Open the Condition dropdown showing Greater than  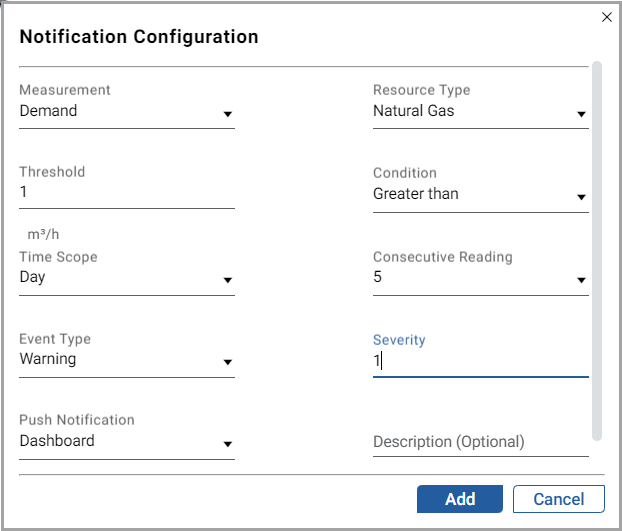[x=480, y=194]
